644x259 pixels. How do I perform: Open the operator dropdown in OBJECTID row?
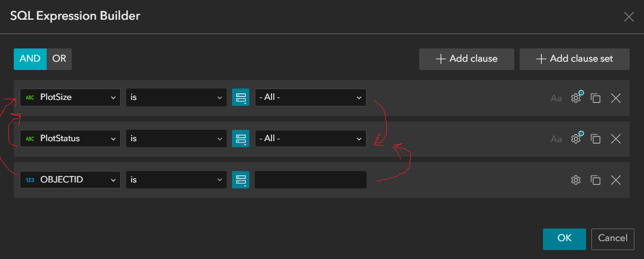(176, 180)
